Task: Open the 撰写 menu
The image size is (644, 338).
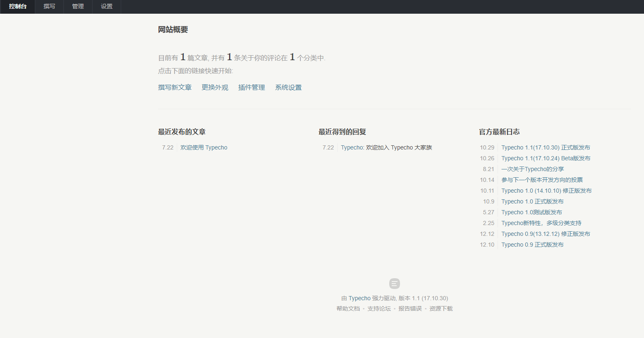Action: 49,7
